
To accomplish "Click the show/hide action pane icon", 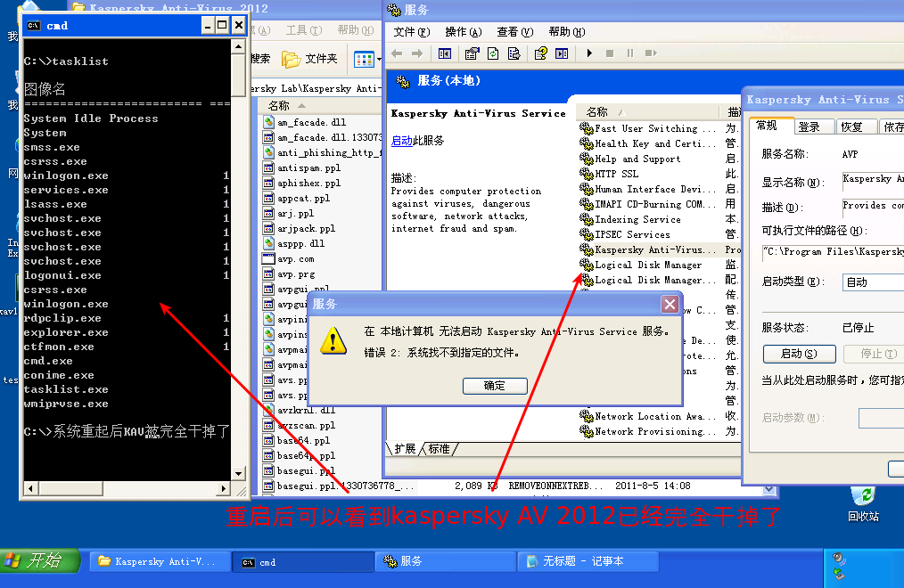I will click(x=562, y=53).
